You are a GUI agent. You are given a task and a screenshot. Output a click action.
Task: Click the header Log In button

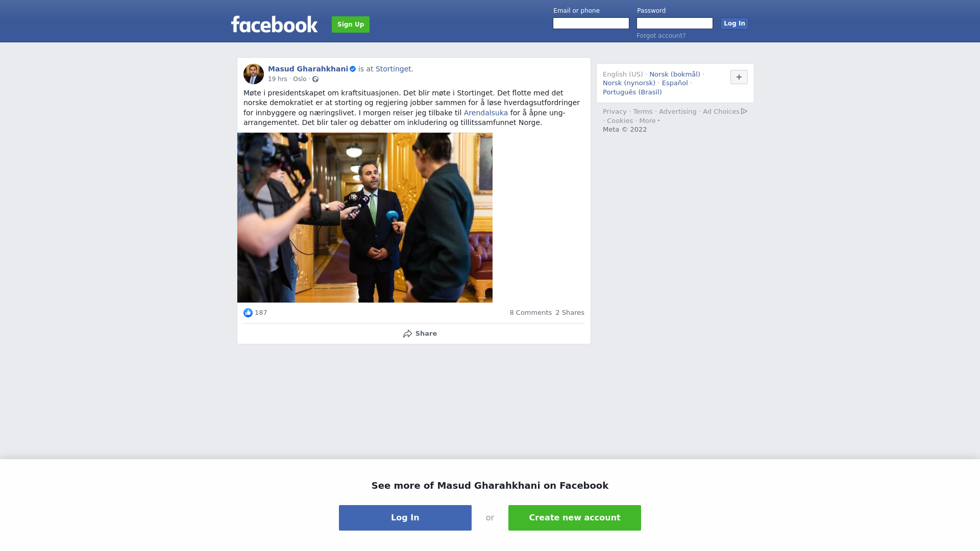[x=734, y=23]
